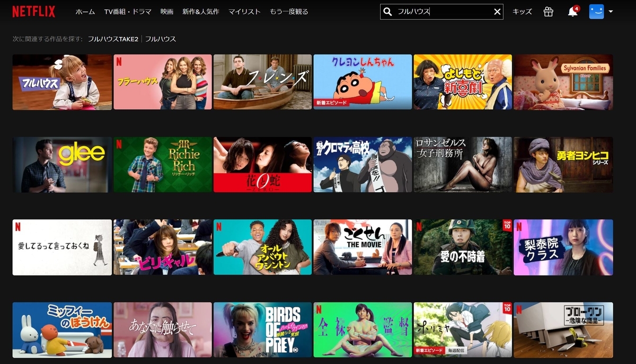Open the フレンズ thumbnail
Viewport: 636px width, 364px height.
[x=262, y=82]
